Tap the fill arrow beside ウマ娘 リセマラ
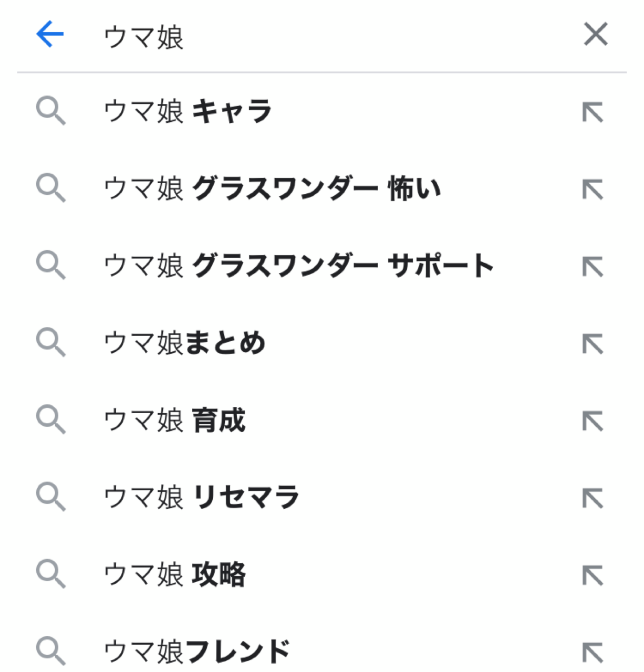This screenshot has width=644, height=672. coord(593,498)
